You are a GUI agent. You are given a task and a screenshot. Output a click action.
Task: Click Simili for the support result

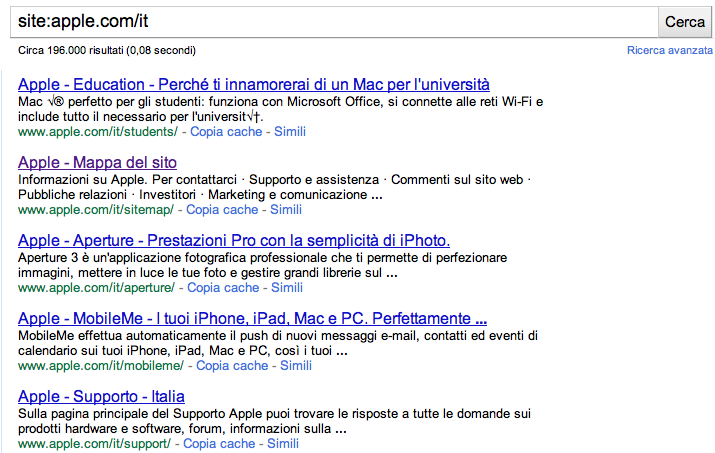282,444
